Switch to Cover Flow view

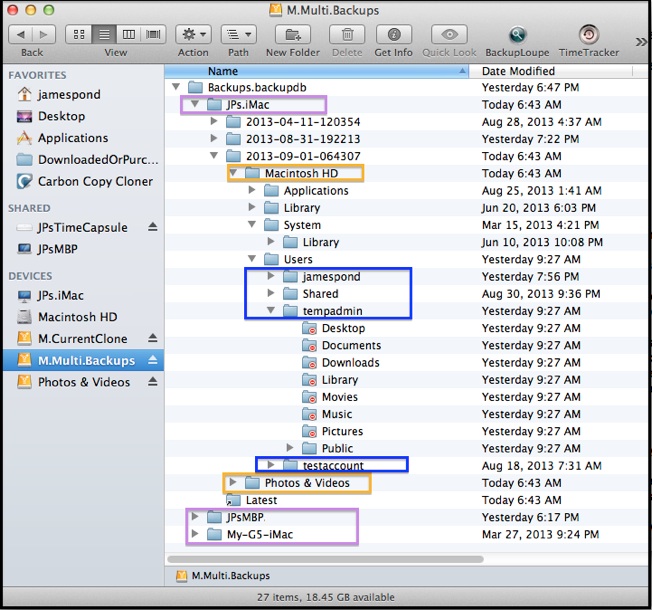(x=153, y=35)
